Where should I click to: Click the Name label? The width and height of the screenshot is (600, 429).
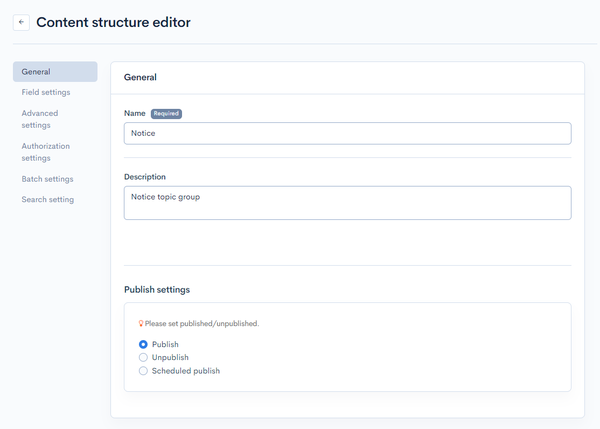coord(135,113)
